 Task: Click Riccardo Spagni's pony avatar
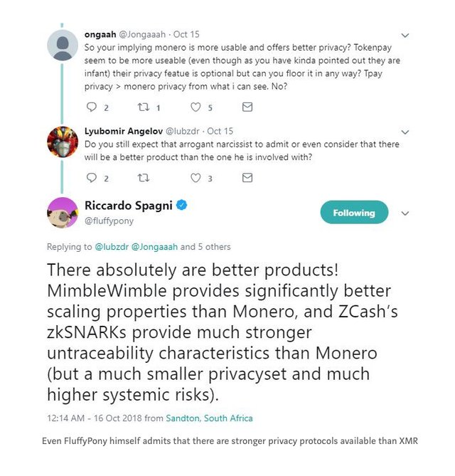(62, 213)
